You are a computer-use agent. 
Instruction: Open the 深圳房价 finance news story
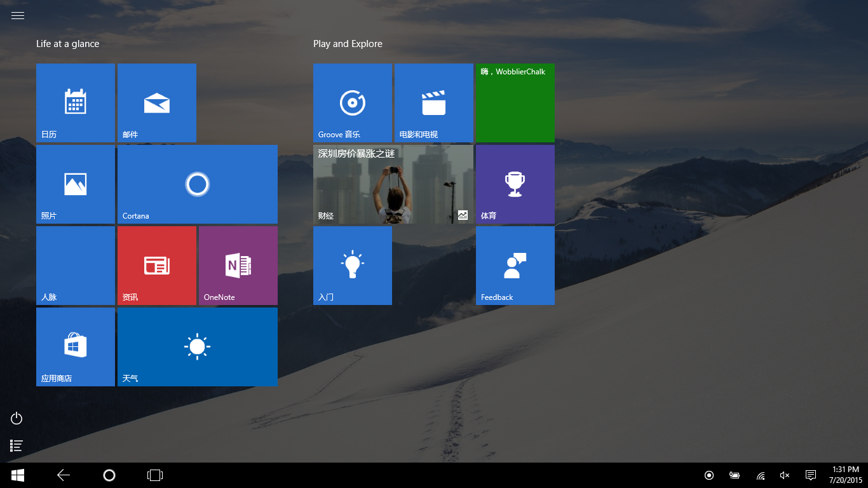tap(393, 184)
